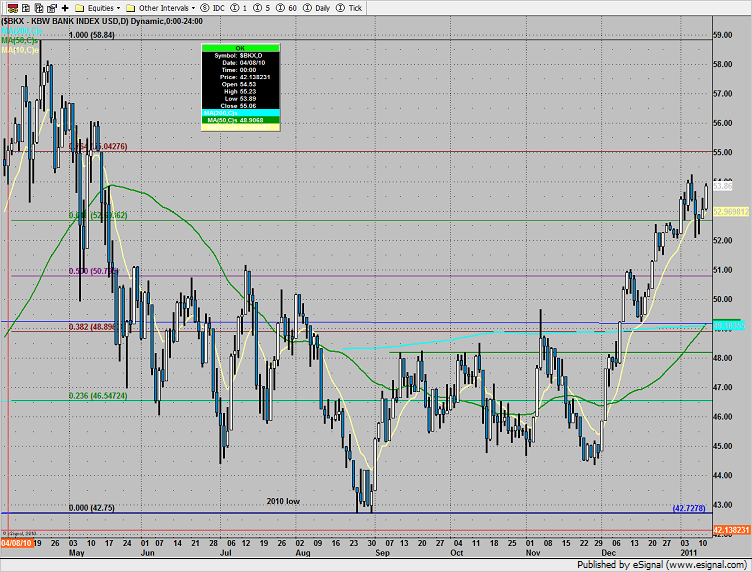Select the Tick interval button
Image resolution: width=752 pixels, height=572 pixels.
click(349, 8)
